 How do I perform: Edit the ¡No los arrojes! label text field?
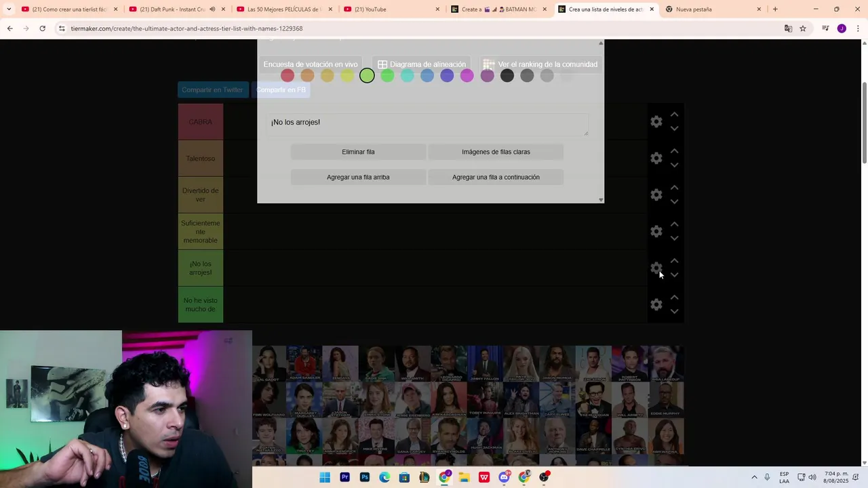coord(427,125)
